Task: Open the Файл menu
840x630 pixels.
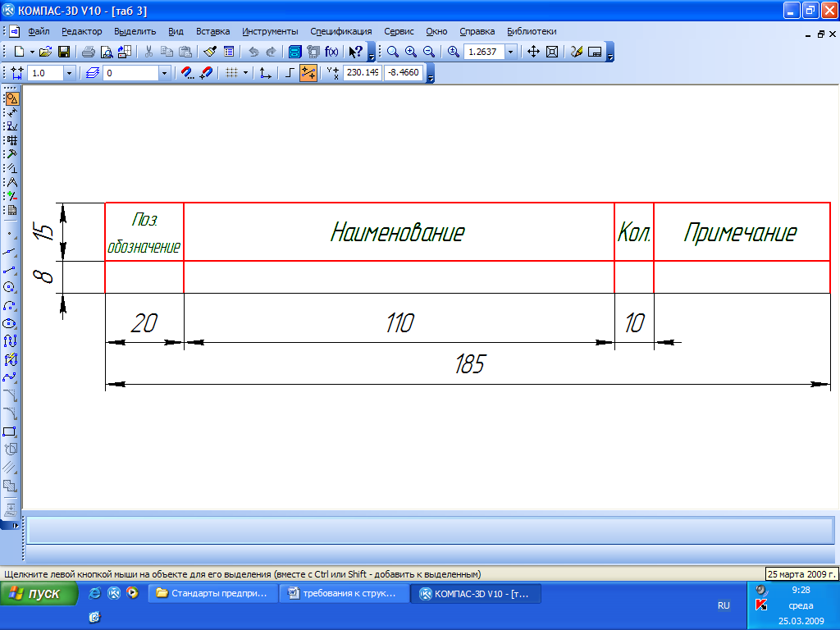Action: point(39,31)
